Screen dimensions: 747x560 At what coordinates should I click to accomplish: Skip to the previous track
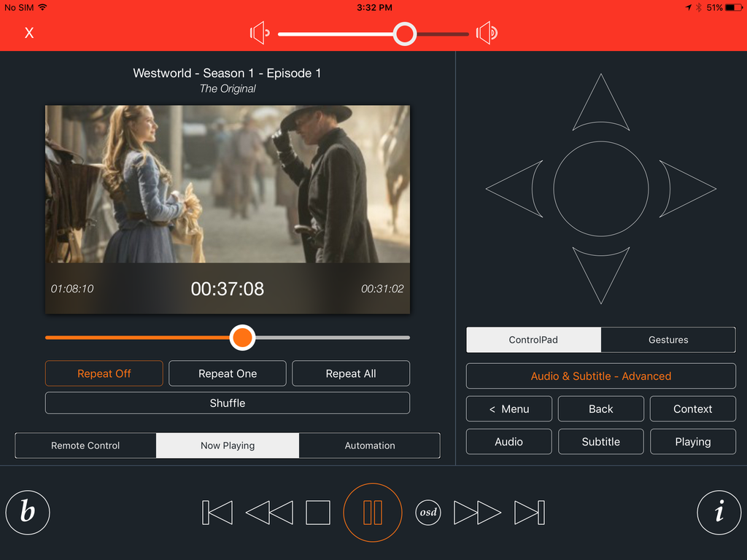click(217, 513)
